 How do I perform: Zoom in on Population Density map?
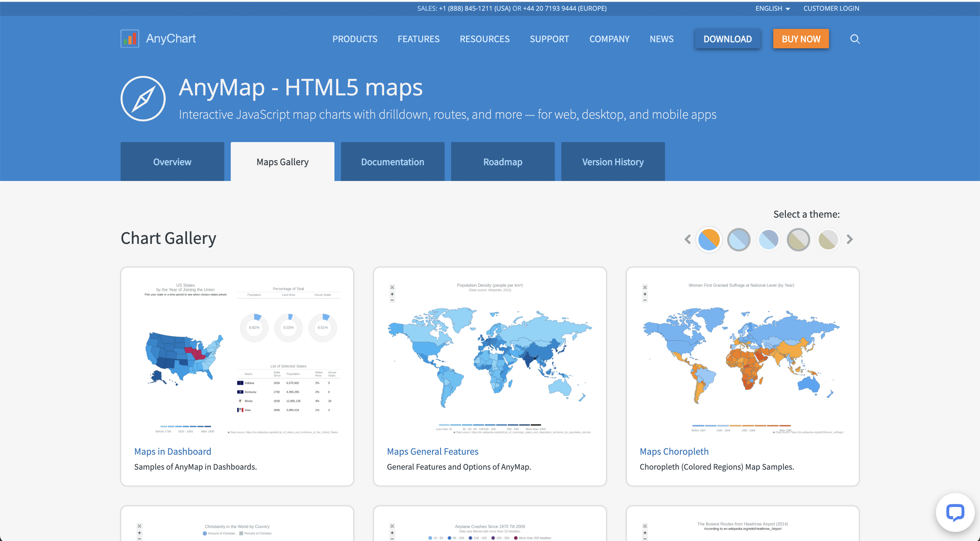coord(392,294)
